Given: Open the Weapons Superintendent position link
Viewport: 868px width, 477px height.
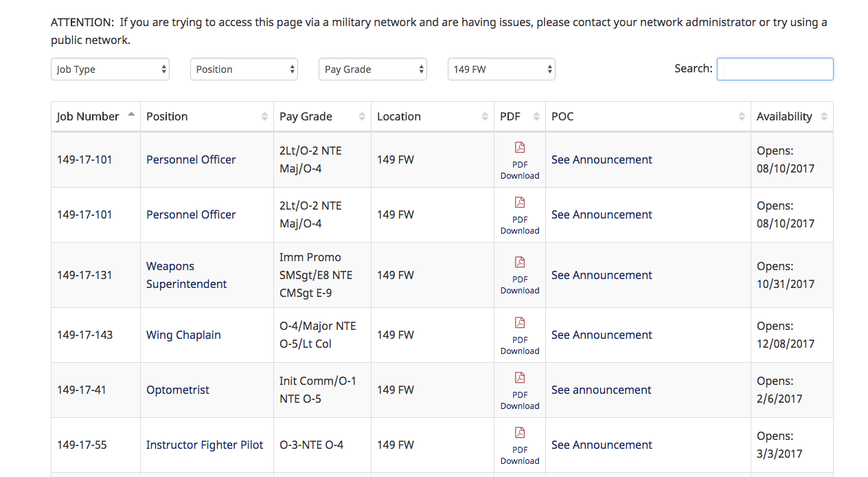Looking at the screenshot, I should [x=186, y=275].
